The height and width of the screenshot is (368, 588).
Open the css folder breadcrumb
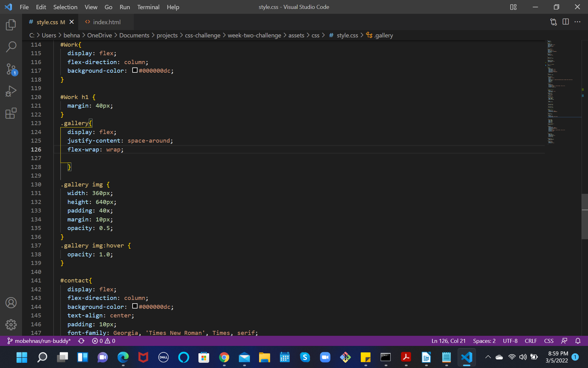click(315, 35)
